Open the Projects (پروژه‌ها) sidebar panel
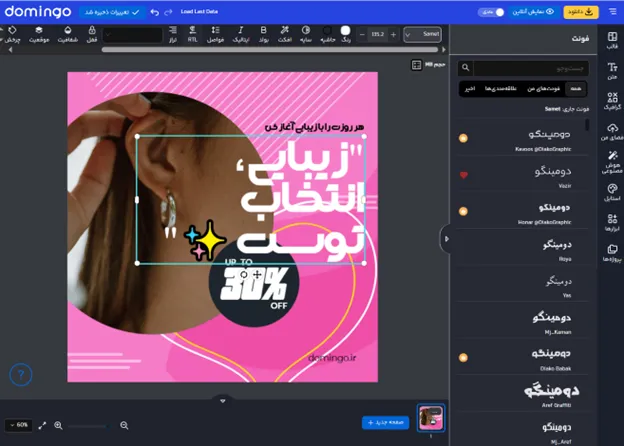Image resolution: width=624 pixels, height=446 pixels. click(611, 251)
